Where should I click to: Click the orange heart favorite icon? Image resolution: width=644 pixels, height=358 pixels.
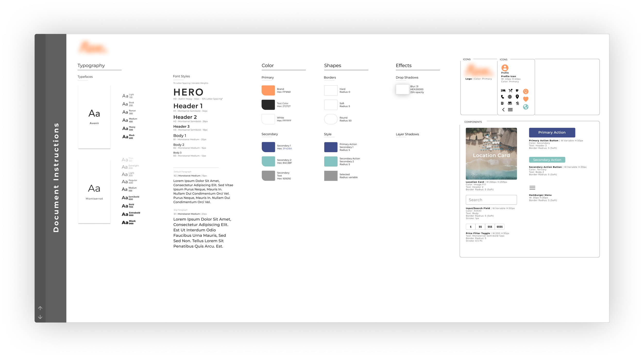point(526,99)
